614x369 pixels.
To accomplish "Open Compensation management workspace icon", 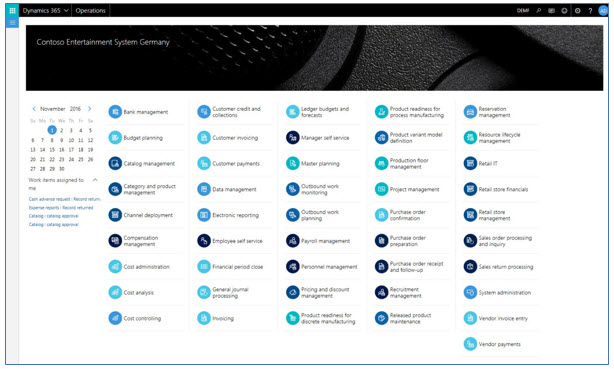I will [115, 241].
